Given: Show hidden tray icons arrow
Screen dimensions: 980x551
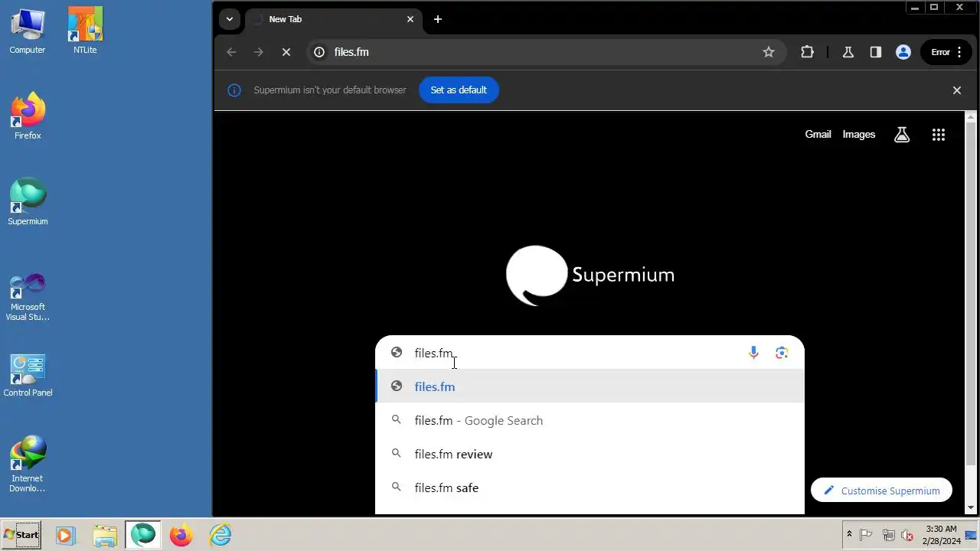Looking at the screenshot, I should point(849,535).
